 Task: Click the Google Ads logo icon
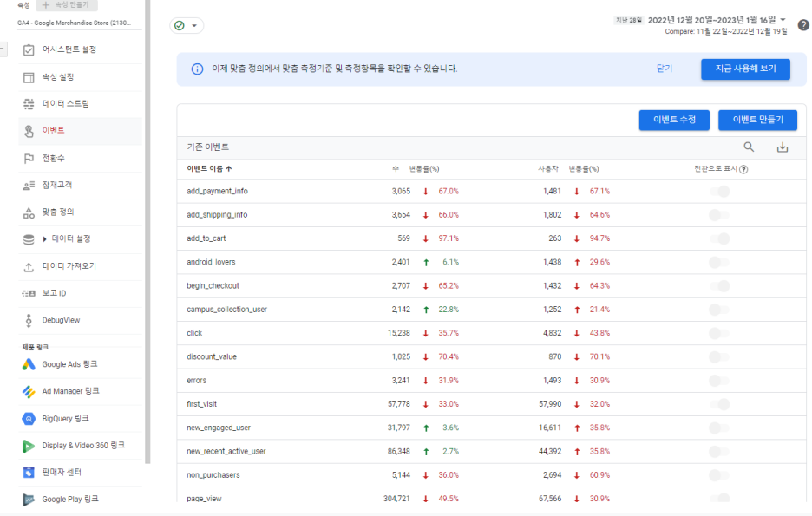tap(29, 364)
